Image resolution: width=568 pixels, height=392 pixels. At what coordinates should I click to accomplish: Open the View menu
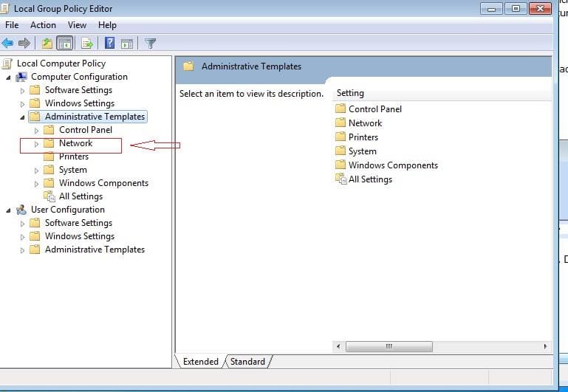click(77, 25)
